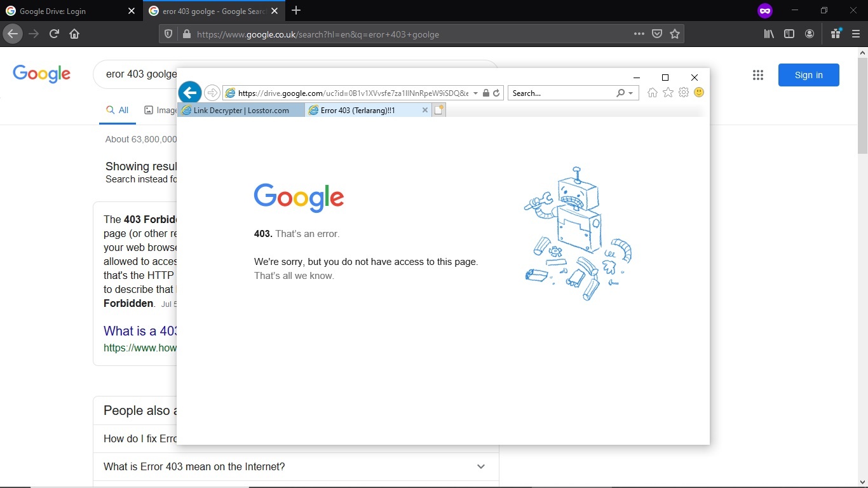Viewport: 868px width, 488px height.
Task: Click Internet Explorer smiley feedback icon
Action: tap(699, 92)
